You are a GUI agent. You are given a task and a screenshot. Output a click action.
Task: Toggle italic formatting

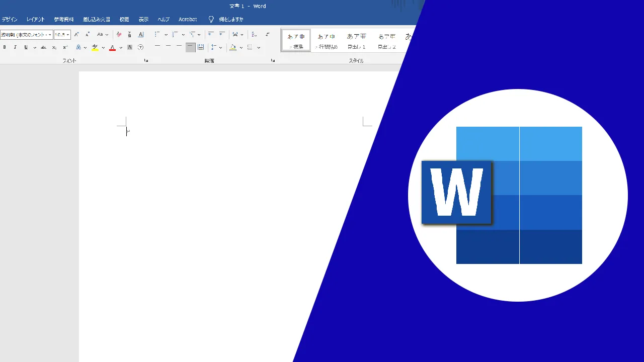(15, 47)
